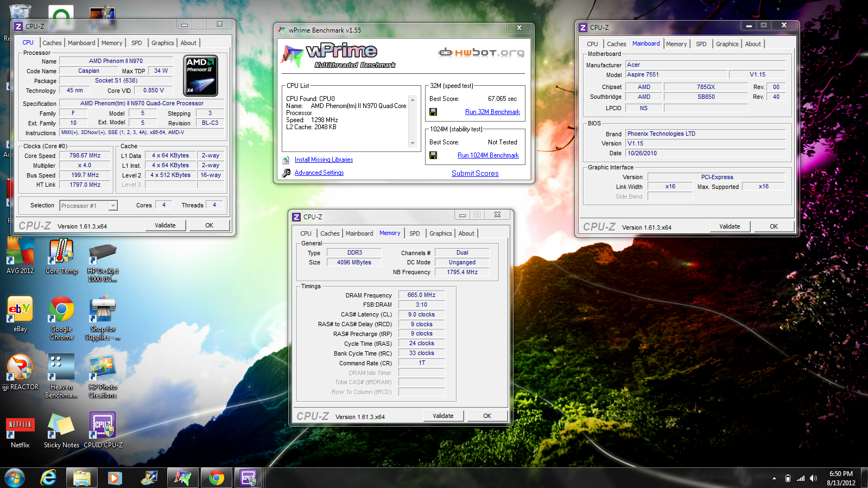
Task: Click the up arrow of the CPU List scrollbar
Action: pyautogui.click(x=413, y=100)
